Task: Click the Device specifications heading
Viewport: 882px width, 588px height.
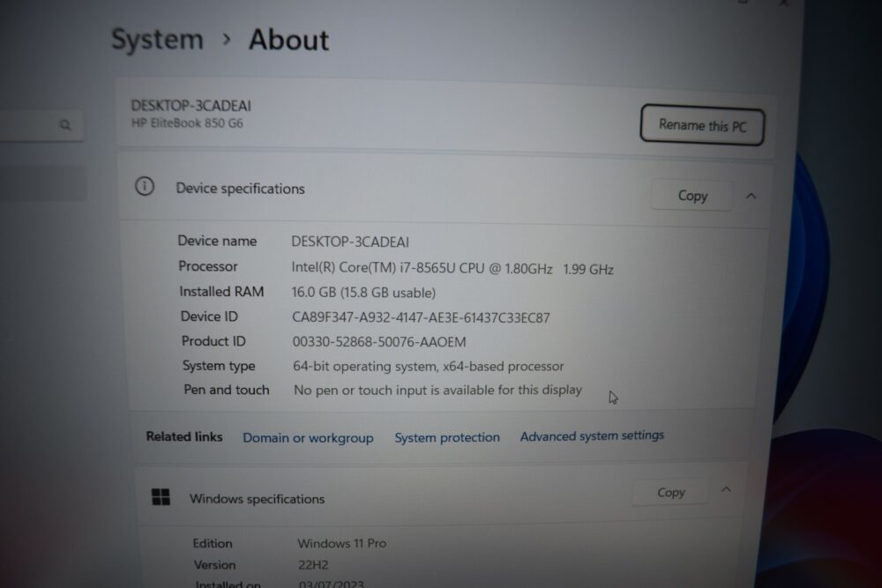Action: click(240, 189)
